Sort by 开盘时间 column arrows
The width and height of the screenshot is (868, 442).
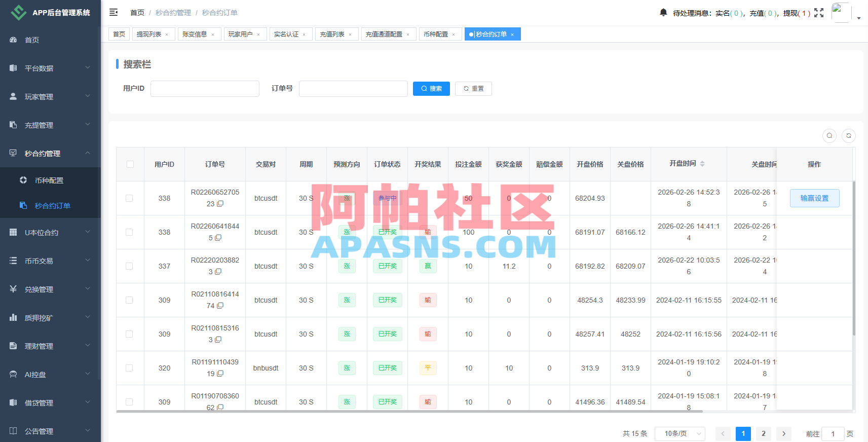(x=702, y=164)
